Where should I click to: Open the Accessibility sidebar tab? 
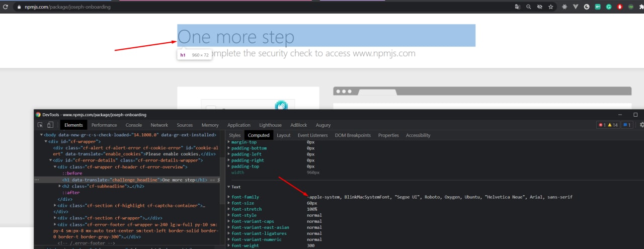click(x=418, y=135)
